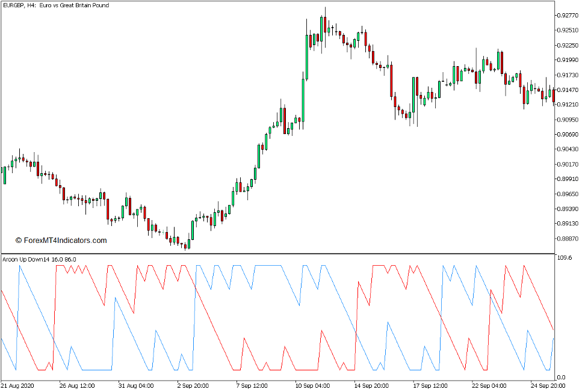Open the ForexMT4Indicators.com watermark link

point(61,240)
